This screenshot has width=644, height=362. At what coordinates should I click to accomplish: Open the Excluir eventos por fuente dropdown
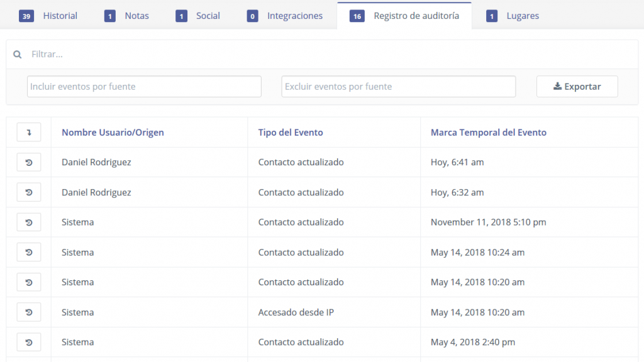click(398, 87)
